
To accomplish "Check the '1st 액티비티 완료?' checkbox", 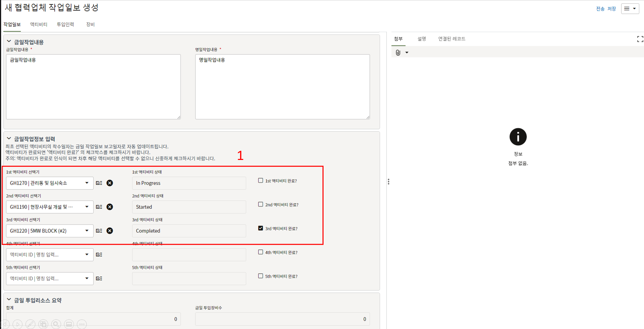I will tap(261, 181).
